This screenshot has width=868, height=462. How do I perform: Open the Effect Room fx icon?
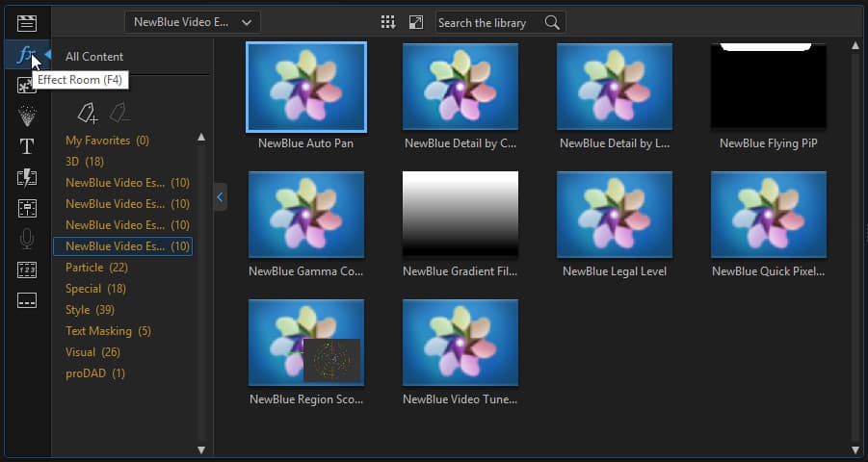25,54
